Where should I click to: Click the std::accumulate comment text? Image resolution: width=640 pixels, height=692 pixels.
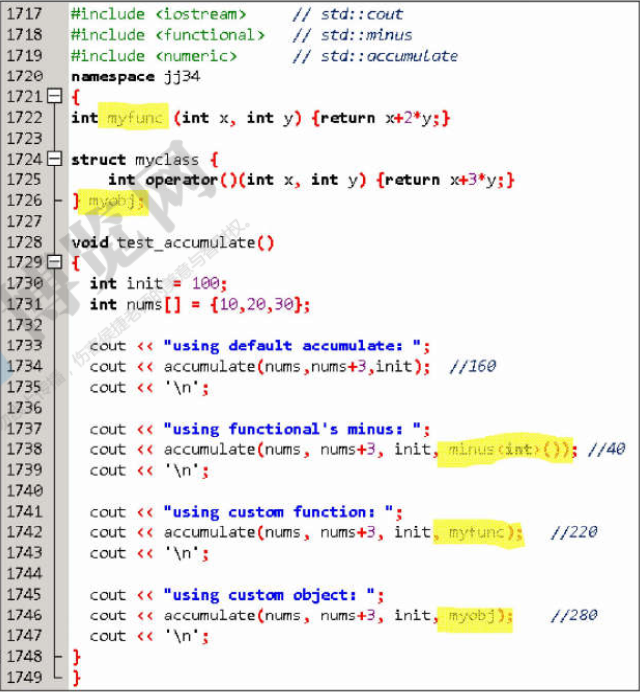[x=389, y=56]
